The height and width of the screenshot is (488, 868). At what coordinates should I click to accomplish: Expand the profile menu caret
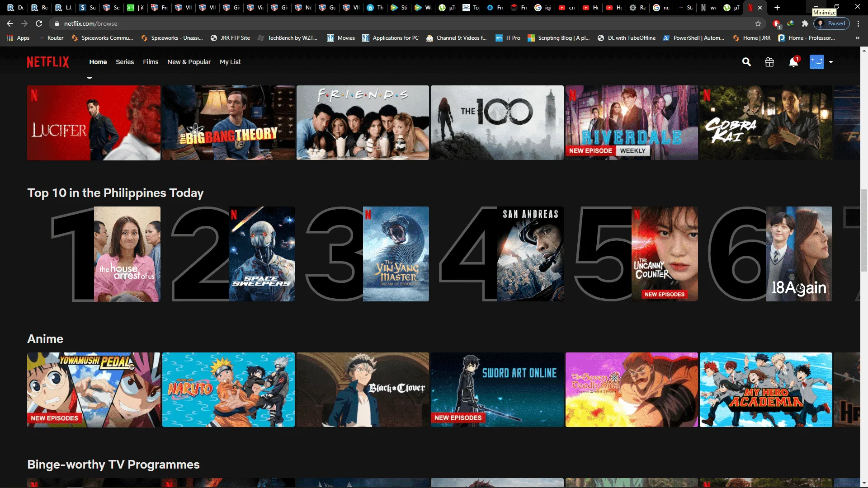831,62
